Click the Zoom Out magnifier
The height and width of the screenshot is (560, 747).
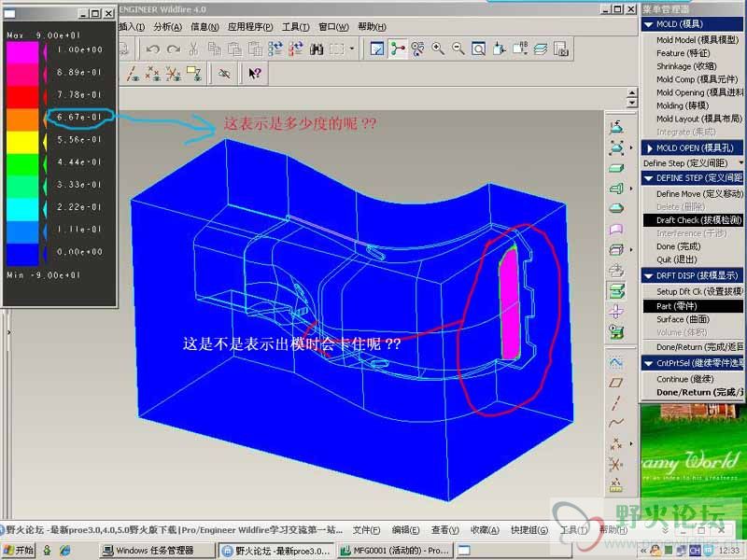[x=458, y=49]
